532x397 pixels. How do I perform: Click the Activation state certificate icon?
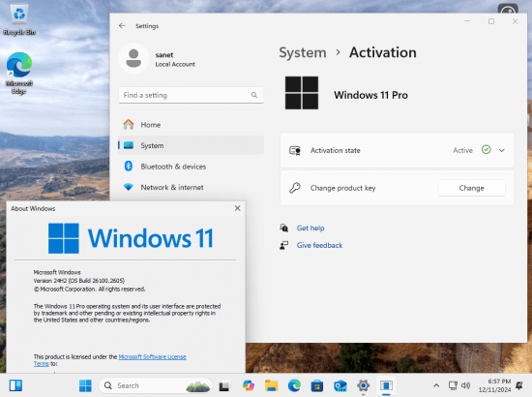pyautogui.click(x=295, y=150)
